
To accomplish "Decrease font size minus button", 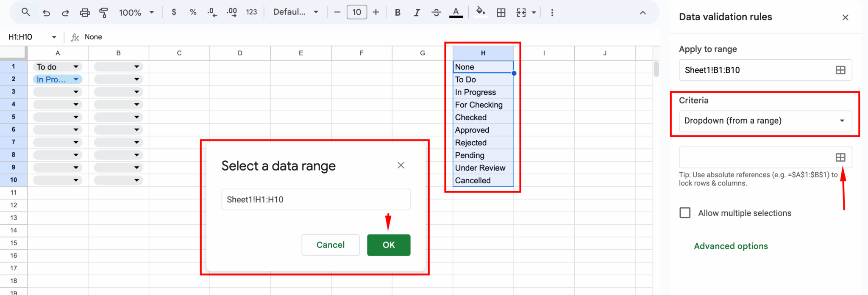I will (x=337, y=12).
